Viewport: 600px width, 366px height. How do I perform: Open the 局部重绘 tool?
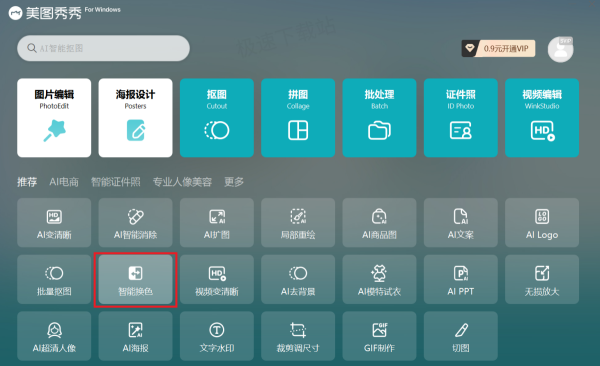298,222
